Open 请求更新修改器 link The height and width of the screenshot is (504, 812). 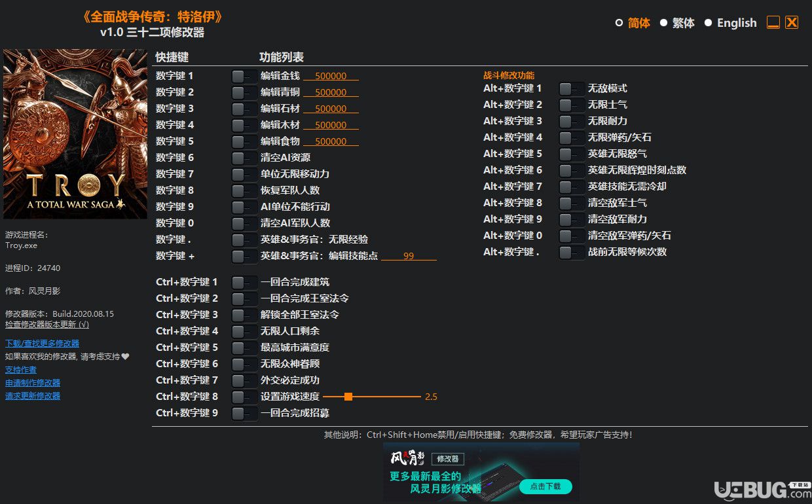click(33, 396)
